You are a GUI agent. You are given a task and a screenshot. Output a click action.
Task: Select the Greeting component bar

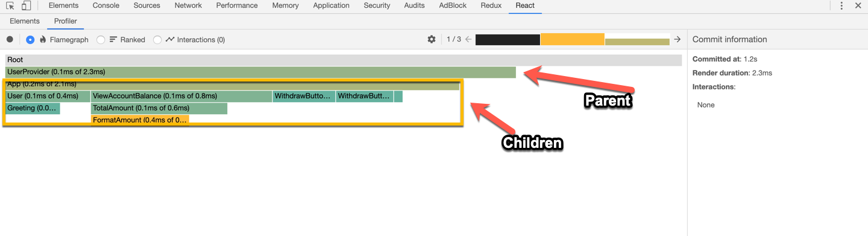coord(33,108)
